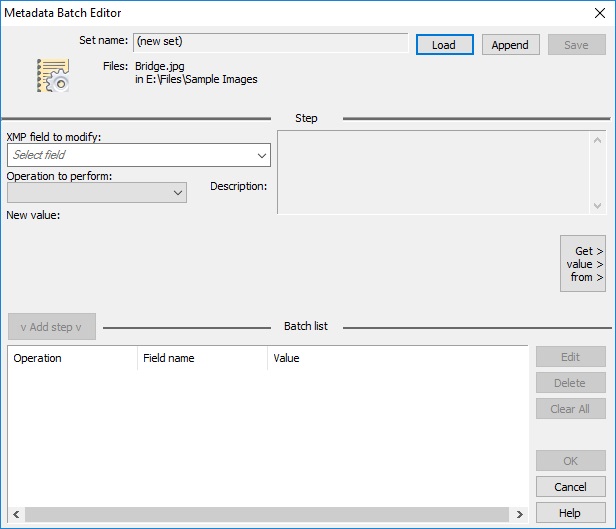Image resolution: width=616 pixels, height=529 pixels.
Task: Click the Add step button
Action: coord(51,327)
